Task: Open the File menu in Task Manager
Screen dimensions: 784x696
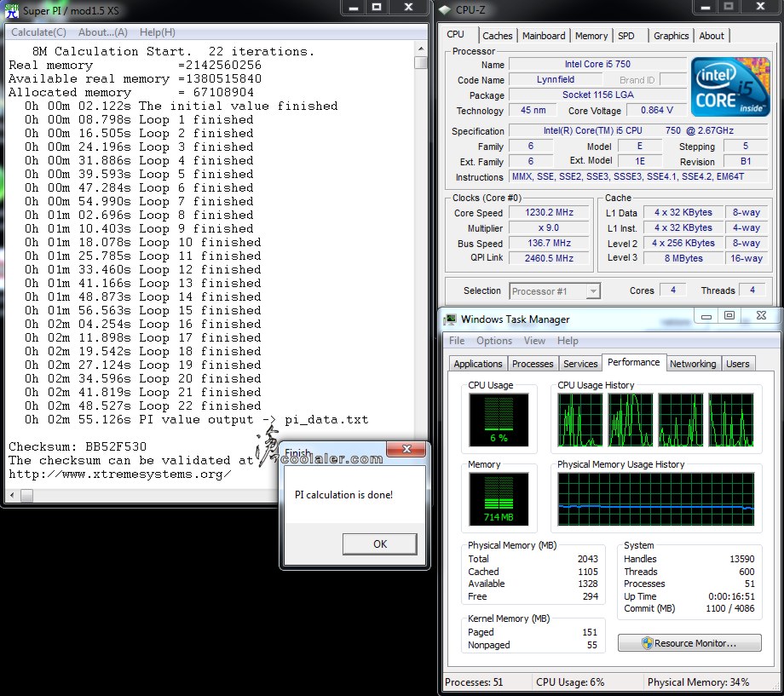Action: point(457,341)
